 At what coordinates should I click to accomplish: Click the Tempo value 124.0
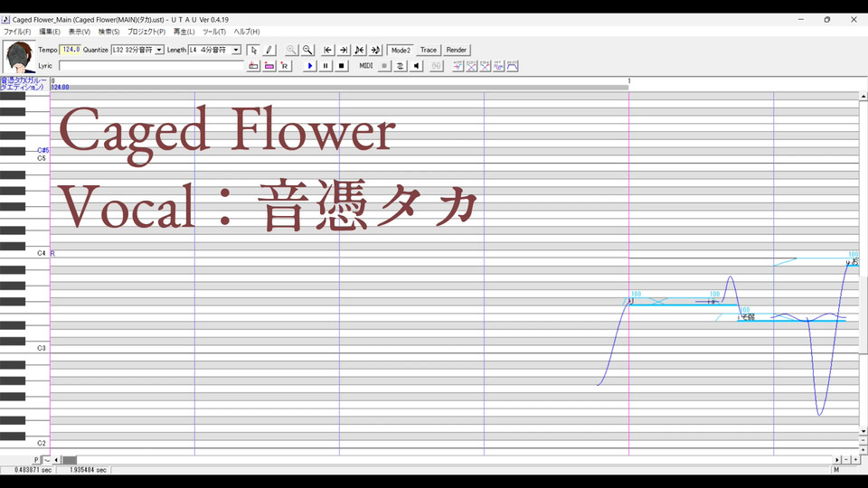[x=71, y=50]
